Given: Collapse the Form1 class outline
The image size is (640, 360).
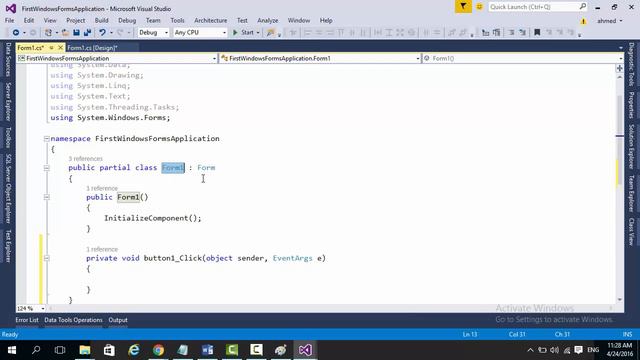Looking at the screenshot, I should (x=47, y=168).
